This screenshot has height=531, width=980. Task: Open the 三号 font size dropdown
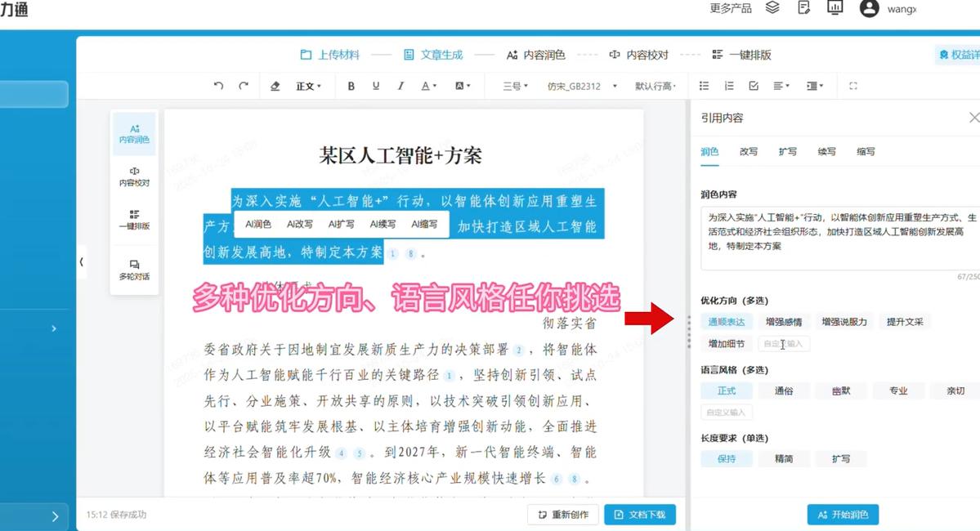coord(515,86)
